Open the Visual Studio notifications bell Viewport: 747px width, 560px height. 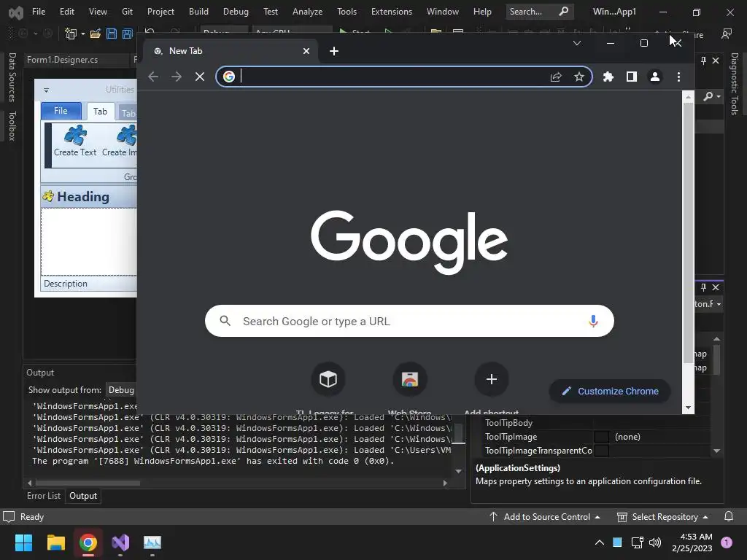click(x=729, y=517)
